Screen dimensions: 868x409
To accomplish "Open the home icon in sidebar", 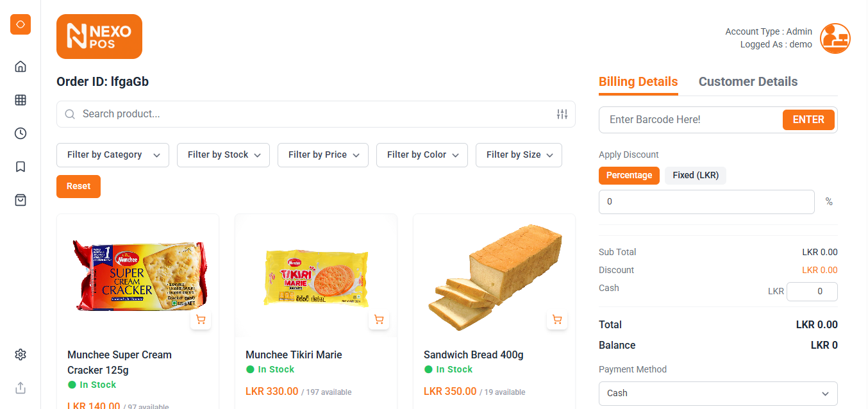I will [21, 66].
